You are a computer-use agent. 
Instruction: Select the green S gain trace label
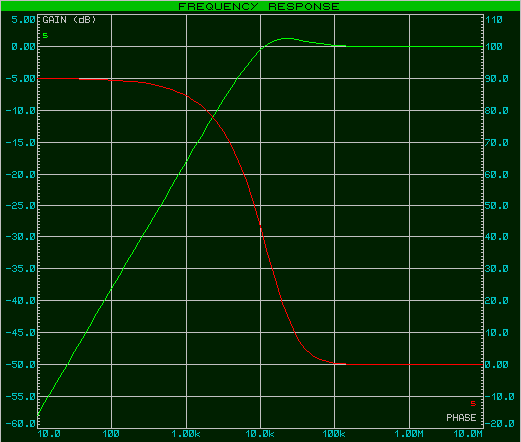(x=45, y=35)
